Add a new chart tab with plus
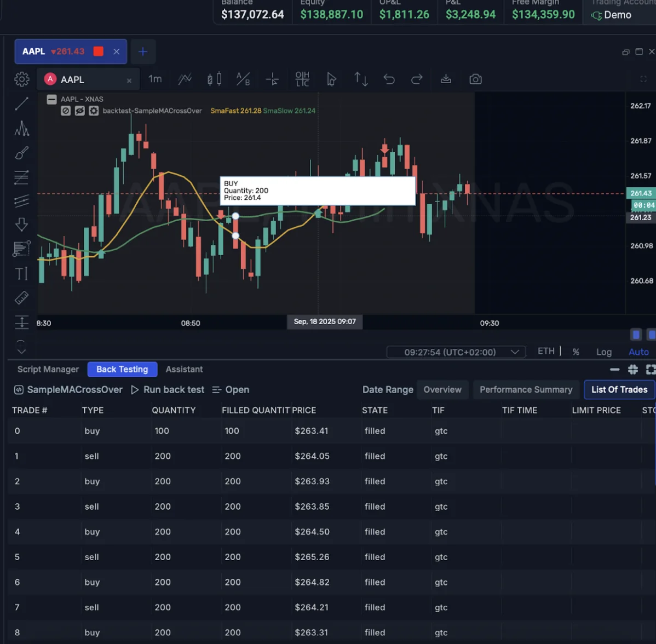 click(x=142, y=51)
